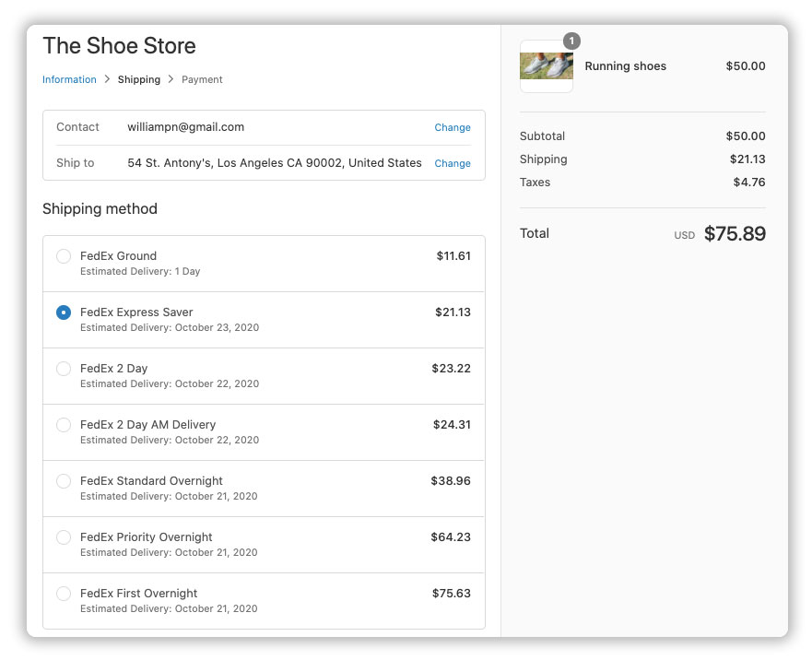The image size is (812, 660).
Task: Select the FedEx Express Saver radio button
Action: coord(64,312)
